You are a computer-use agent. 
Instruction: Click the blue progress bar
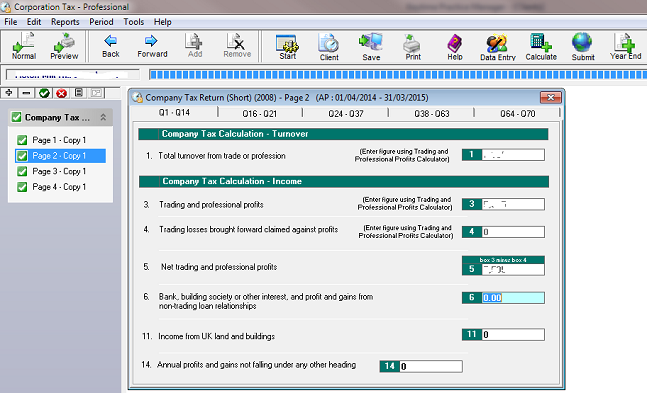398,75
